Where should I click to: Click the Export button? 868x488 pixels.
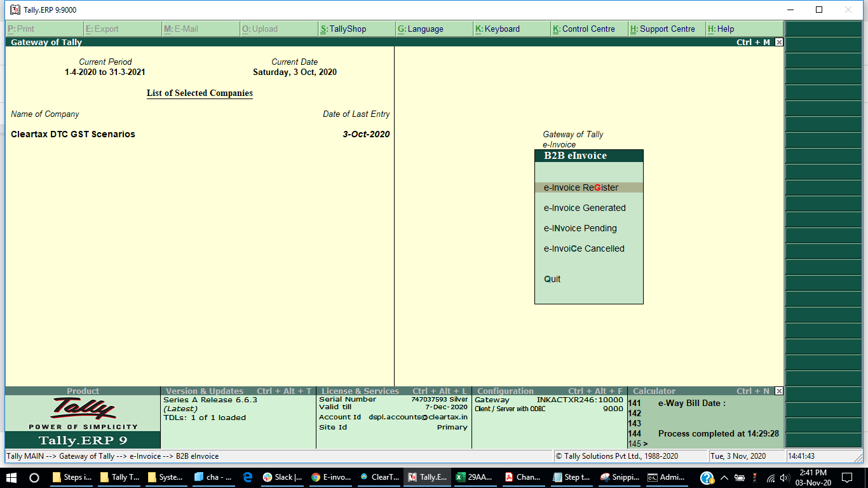123,29
